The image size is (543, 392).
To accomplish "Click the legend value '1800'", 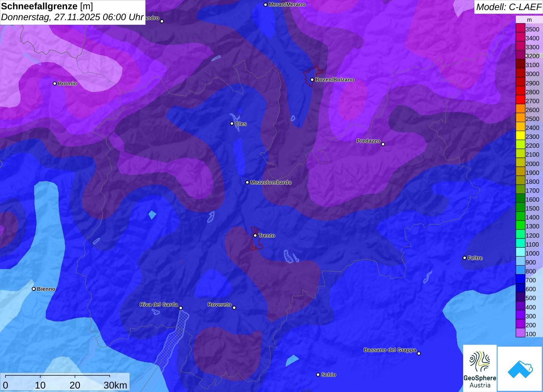I will coord(532,181).
